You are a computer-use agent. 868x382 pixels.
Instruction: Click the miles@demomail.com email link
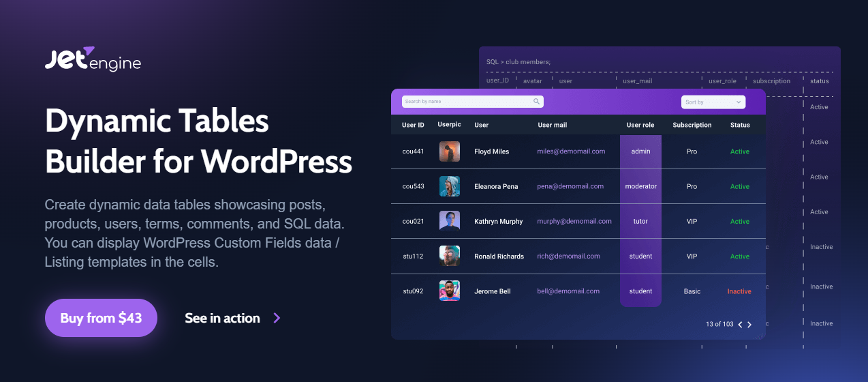[571, 151]
